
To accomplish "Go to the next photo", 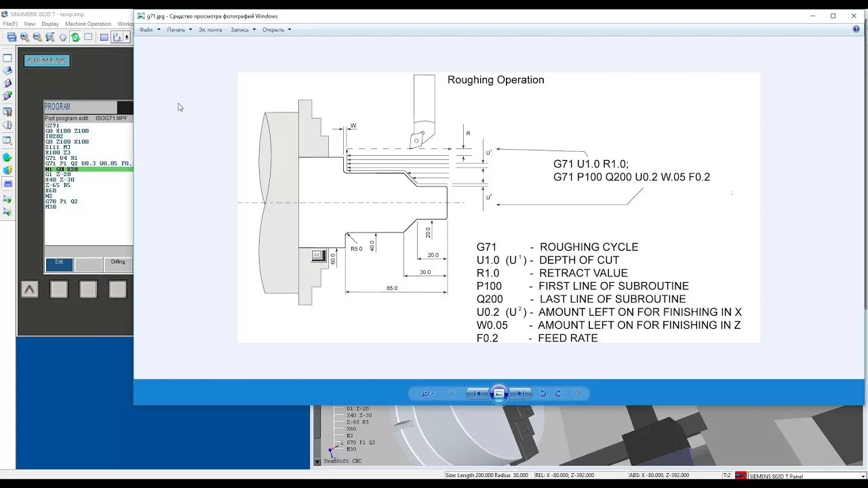I will click(521, 393).
